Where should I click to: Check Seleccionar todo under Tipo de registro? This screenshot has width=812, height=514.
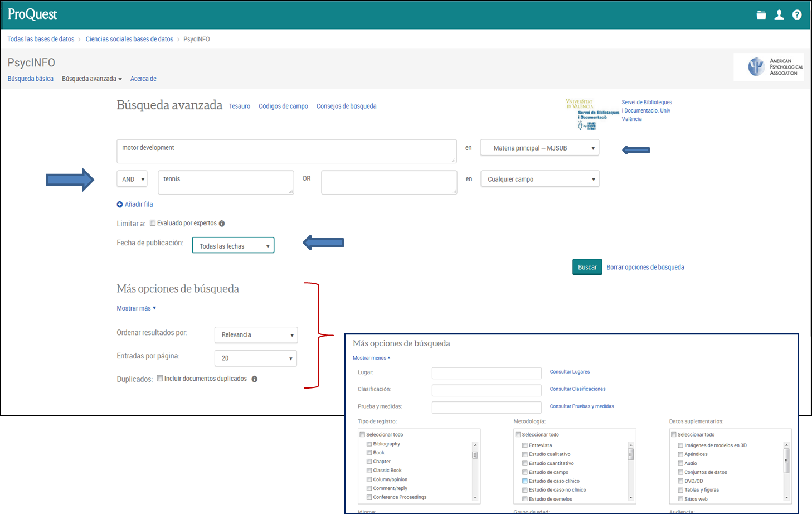[362, 435]
